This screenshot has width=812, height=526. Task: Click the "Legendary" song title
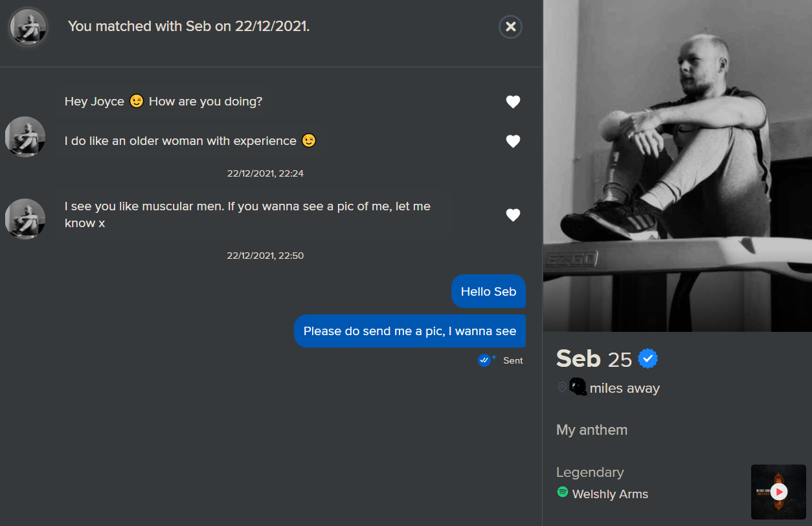590,472
